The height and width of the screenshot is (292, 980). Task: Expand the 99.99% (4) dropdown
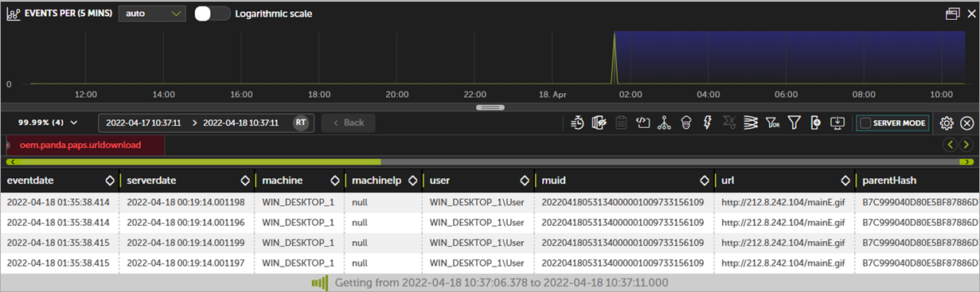click(x=48, y=123)
